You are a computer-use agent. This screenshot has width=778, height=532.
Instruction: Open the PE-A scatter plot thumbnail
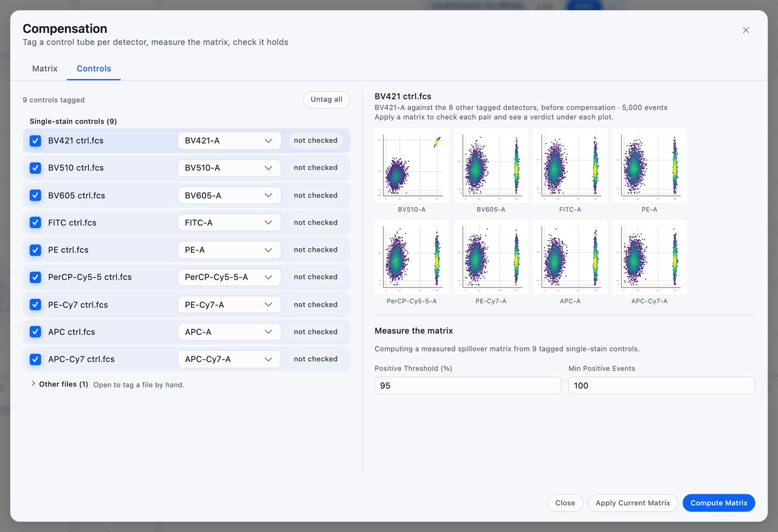(649, 165)
